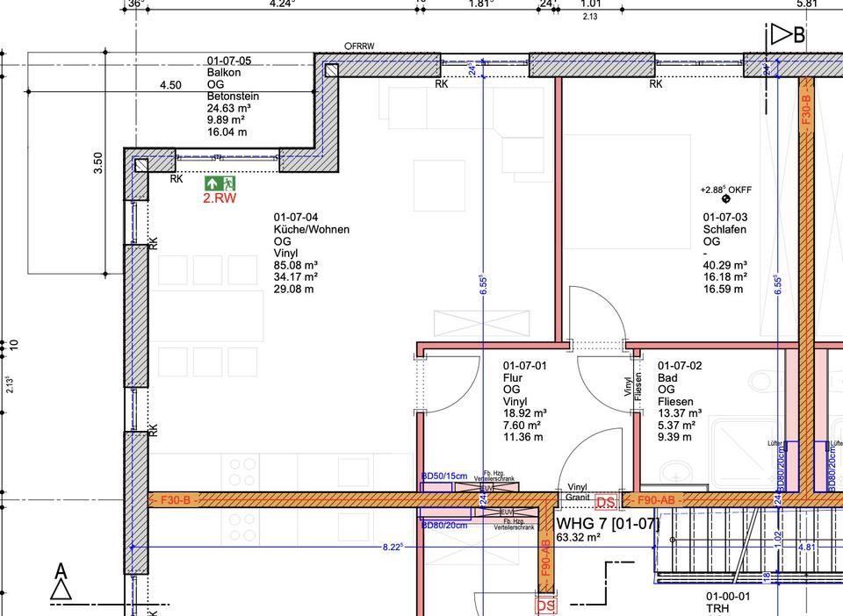Click the 8.22 horizontal dimension text

tap(393, 547)
